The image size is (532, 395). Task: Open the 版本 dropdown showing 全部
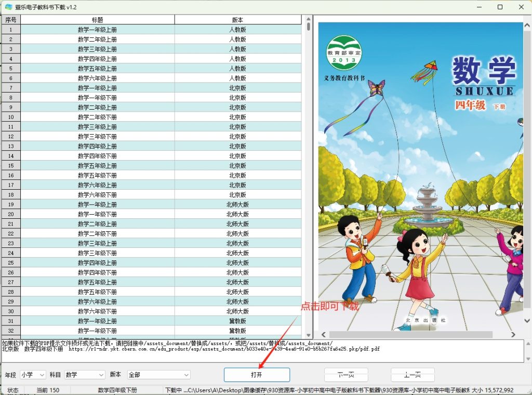click(x=158, y=375)
